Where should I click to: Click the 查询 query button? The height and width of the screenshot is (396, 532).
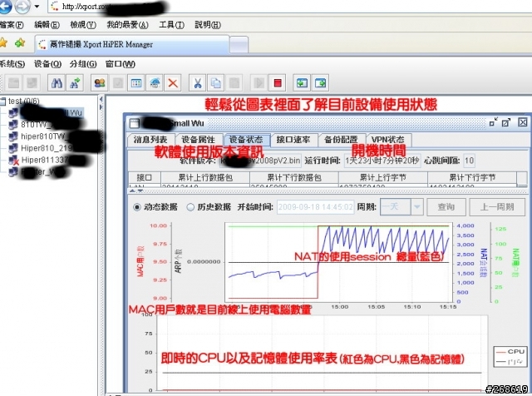coord(446,207)
